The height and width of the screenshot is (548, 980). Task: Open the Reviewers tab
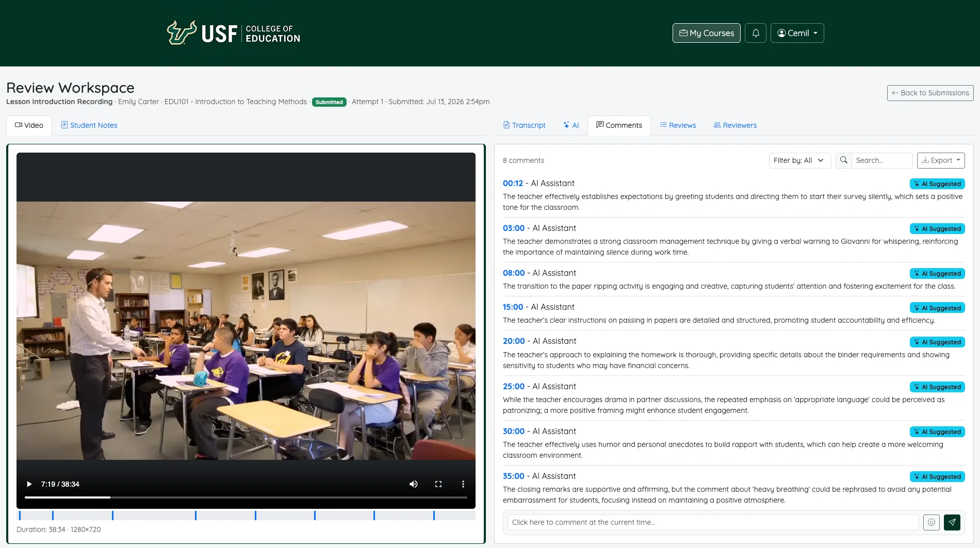pyautogui.click(x=735, y=125)
